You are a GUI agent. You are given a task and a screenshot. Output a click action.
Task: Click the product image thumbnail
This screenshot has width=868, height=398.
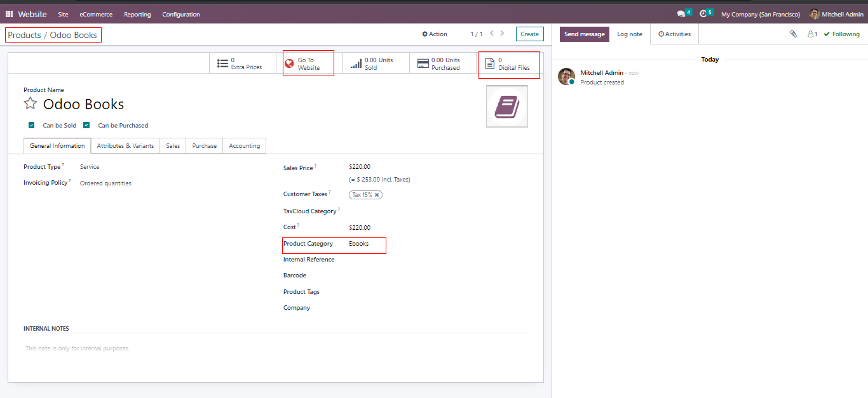pos(507,107)
